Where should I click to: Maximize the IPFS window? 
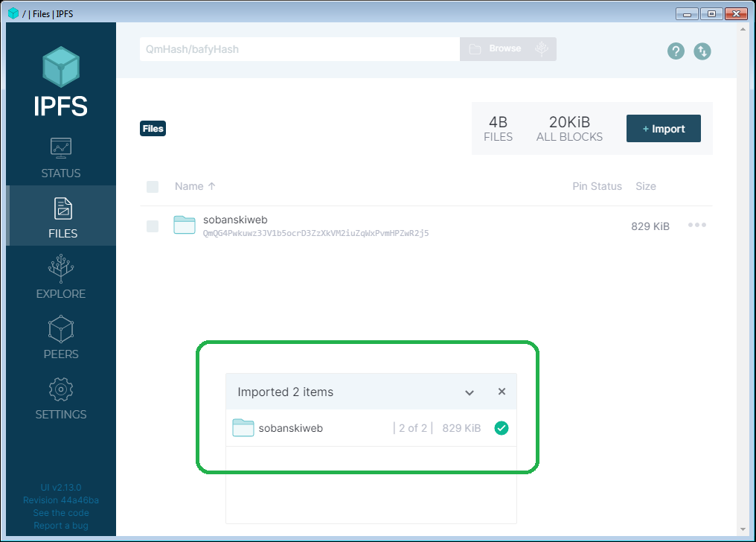711,14
